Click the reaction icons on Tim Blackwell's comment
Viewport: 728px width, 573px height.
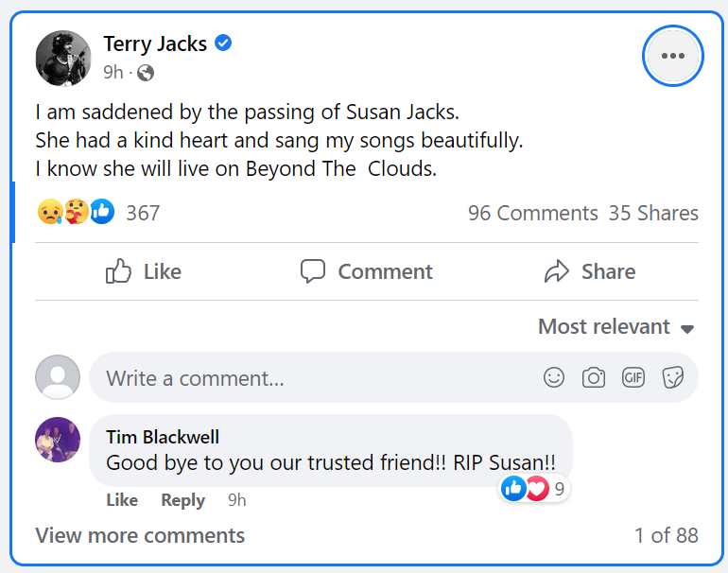pos(526,489)
